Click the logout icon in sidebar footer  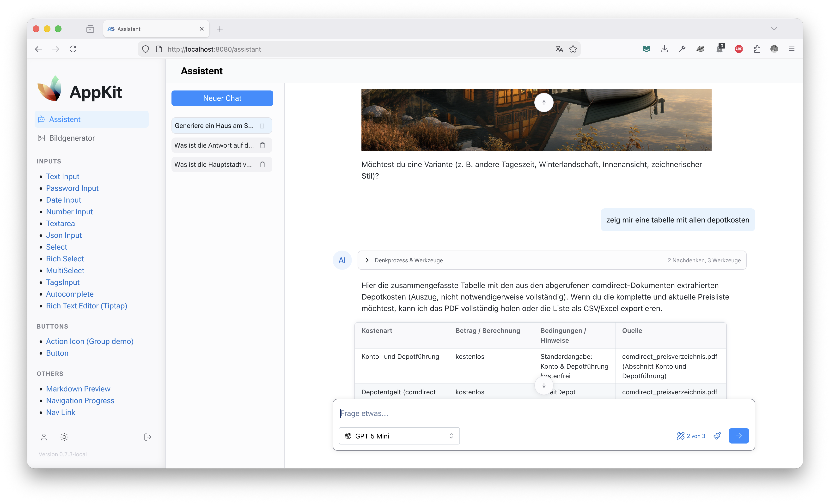pos(147,437)
